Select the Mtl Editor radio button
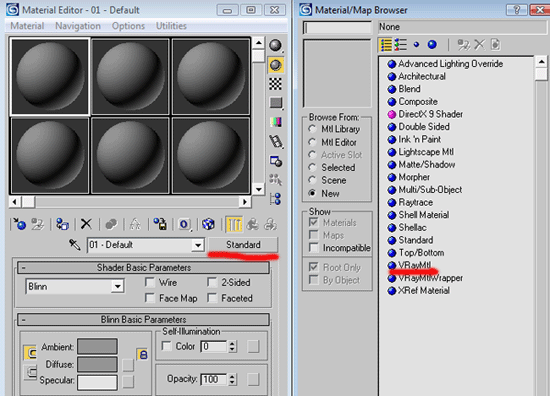The width and height of the screenshot is (550, 396). tap(312, 142)
